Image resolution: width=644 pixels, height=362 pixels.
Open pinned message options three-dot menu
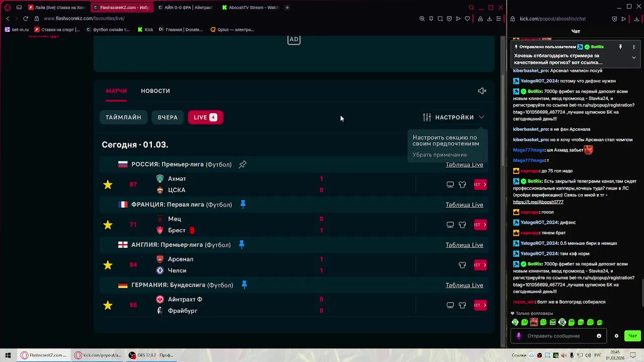633,47
